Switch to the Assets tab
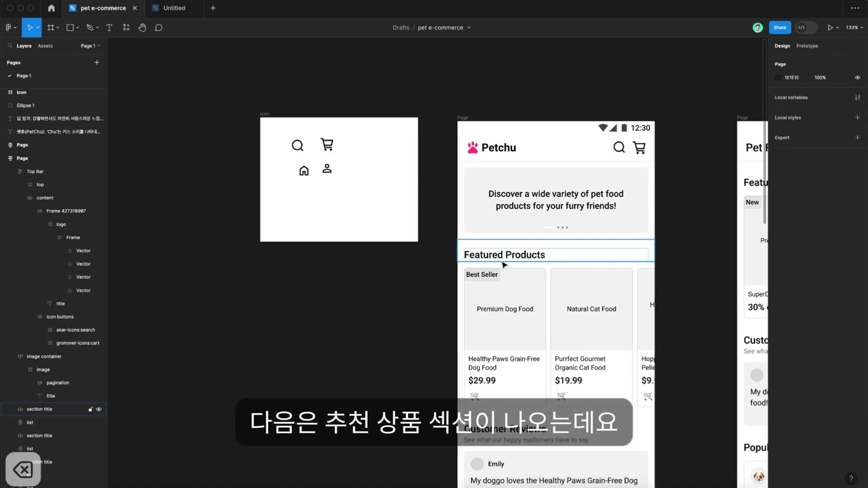868x488 pixels. click(x=45, y=46)
